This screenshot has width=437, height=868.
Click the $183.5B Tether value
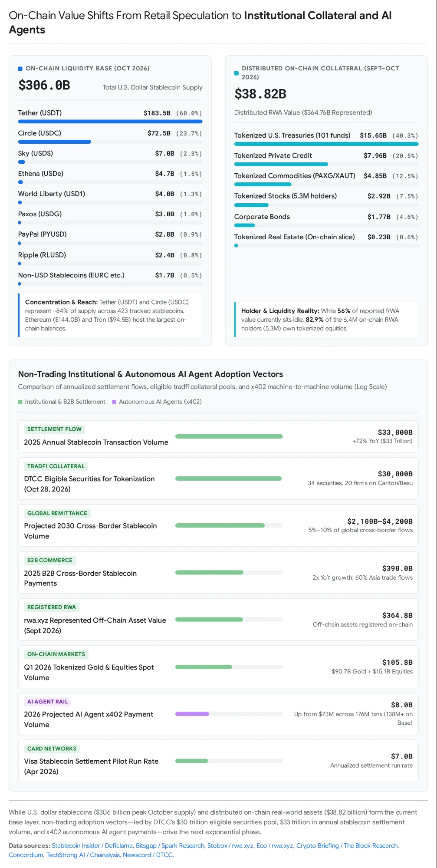157,113
